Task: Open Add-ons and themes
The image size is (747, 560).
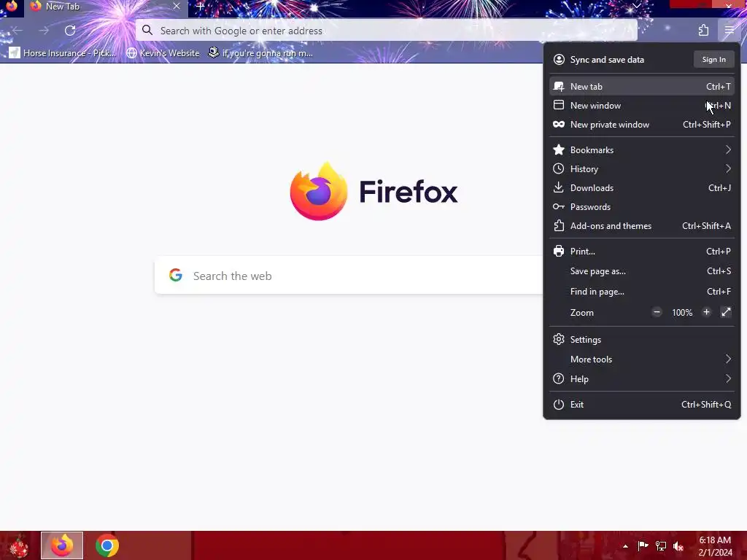Action: click(642, 226)
